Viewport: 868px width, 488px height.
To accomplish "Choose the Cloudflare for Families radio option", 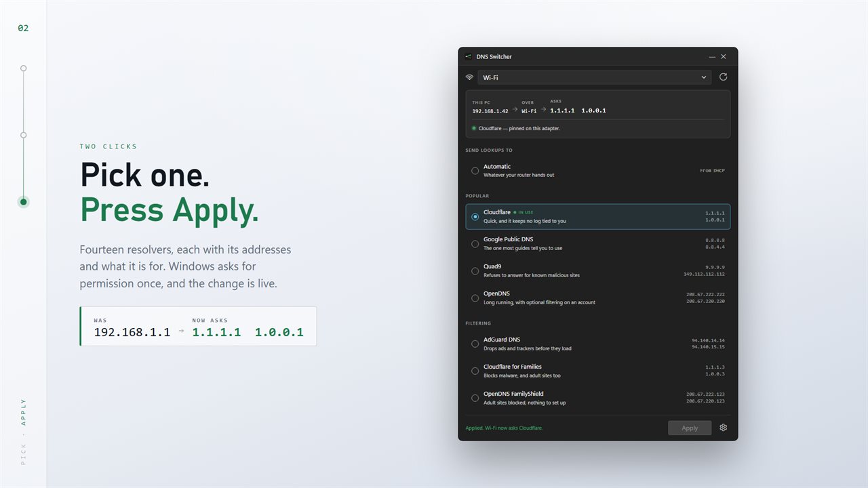I will pyautogui.click(x=475, y=371).
